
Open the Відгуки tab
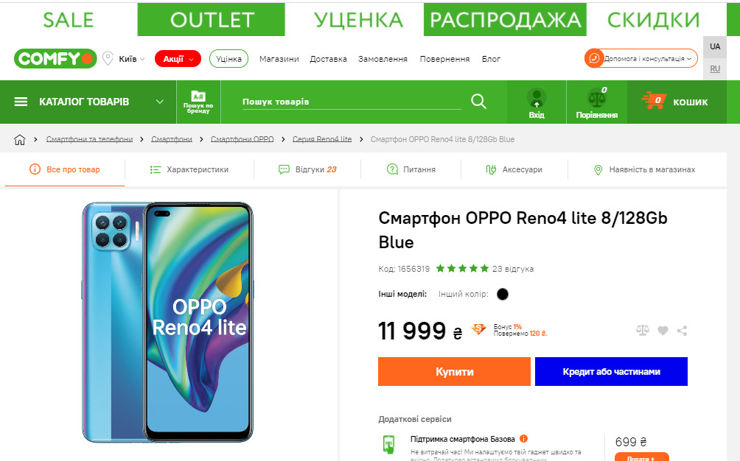pos(307,169)
